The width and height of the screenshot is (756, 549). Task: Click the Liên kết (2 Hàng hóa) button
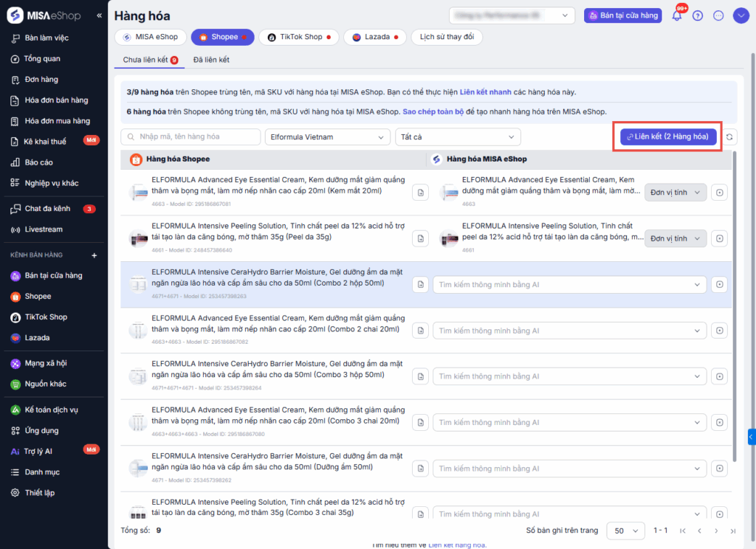(x=667, y=137)
